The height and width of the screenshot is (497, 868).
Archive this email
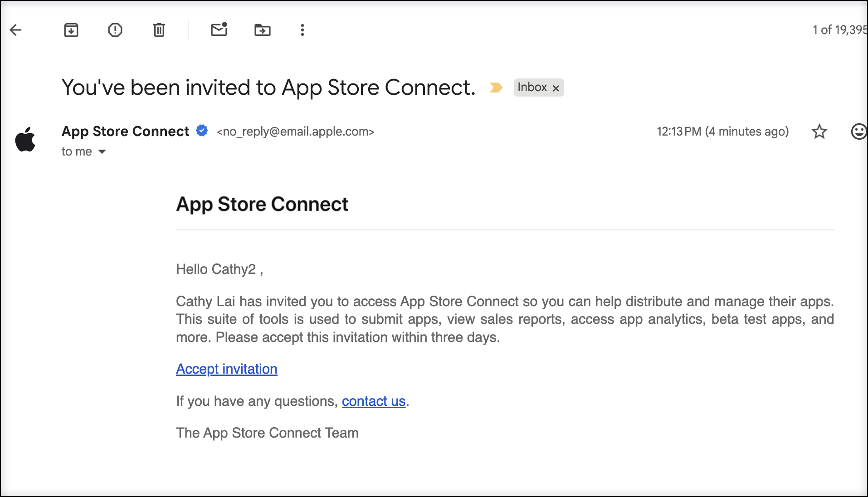(x=71, y=30)
